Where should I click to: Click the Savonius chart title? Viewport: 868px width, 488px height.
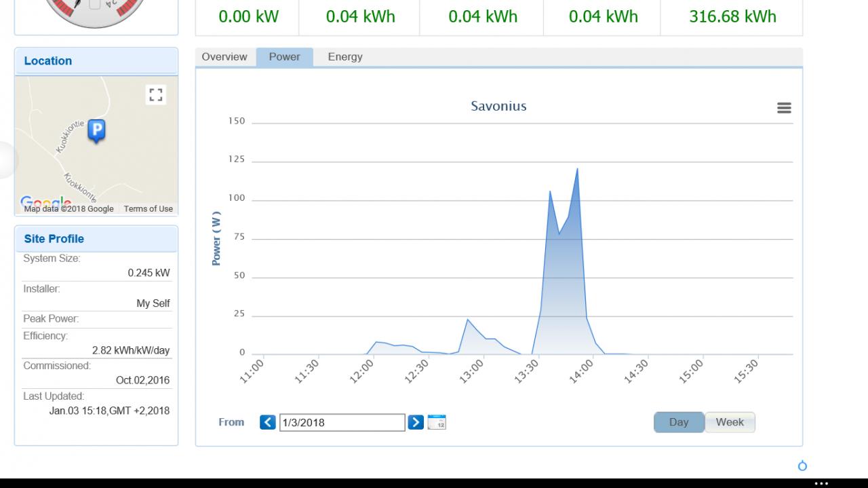pos(498,106)
